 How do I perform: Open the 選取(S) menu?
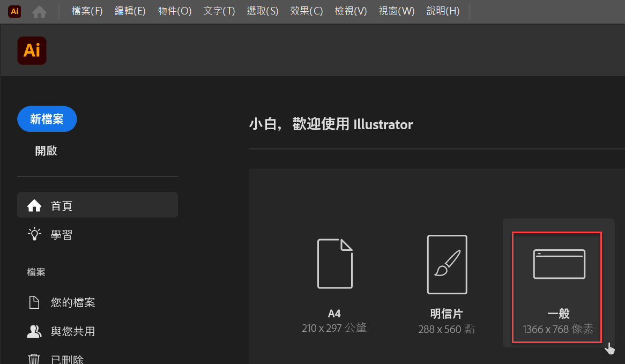tap(262, 11)
